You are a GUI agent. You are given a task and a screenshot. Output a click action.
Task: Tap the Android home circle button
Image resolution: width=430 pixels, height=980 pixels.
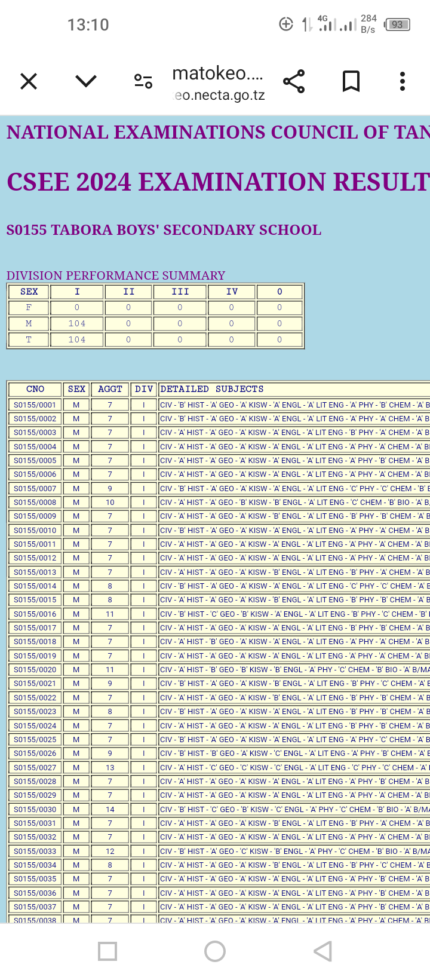[215, 951]
